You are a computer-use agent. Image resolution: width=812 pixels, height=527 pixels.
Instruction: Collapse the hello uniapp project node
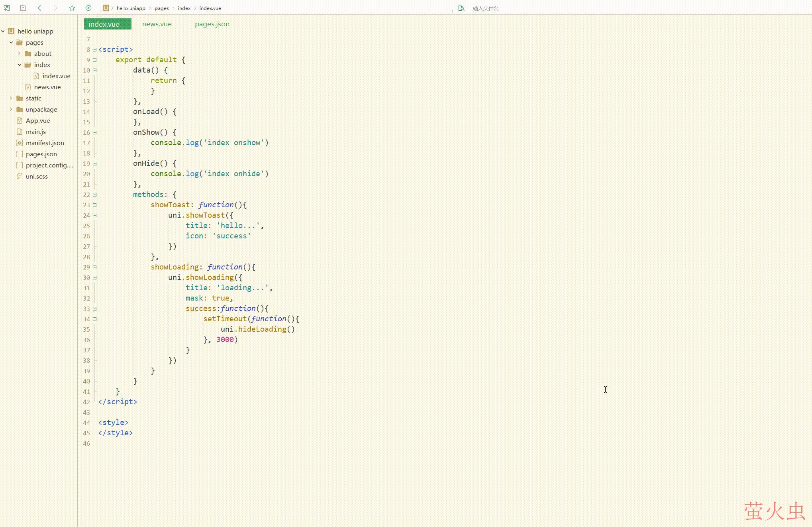point(3,31)
